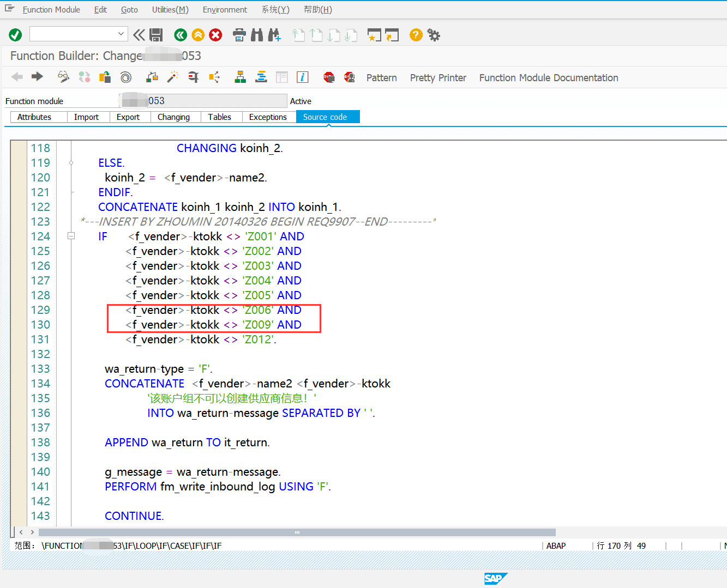
Task: Switch to the Tables tab
Action: pyautogui.click(x=221, y=117)
